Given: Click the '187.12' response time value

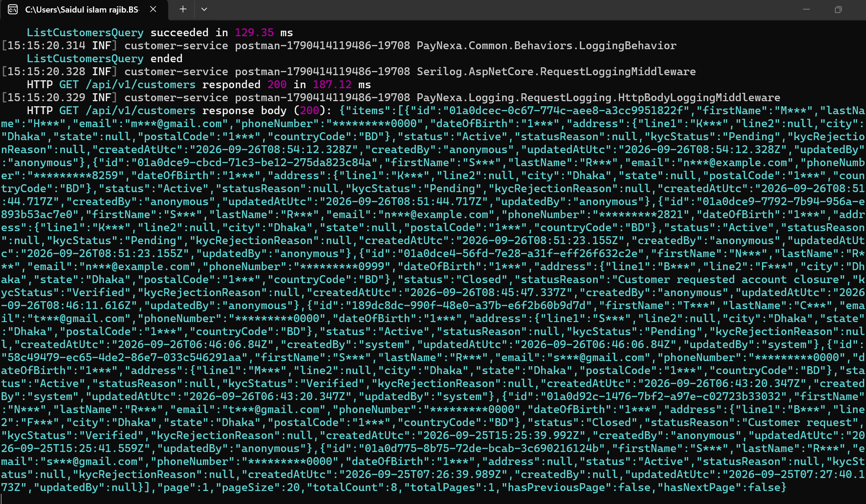Looking at the screenshot, I should pos(332,84).
